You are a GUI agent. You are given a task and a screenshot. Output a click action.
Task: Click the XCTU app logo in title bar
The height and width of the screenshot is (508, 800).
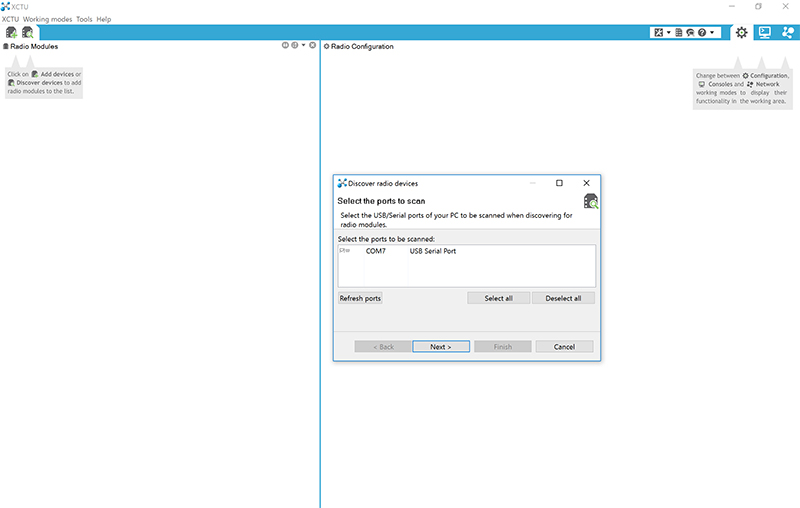pos(5,6)
